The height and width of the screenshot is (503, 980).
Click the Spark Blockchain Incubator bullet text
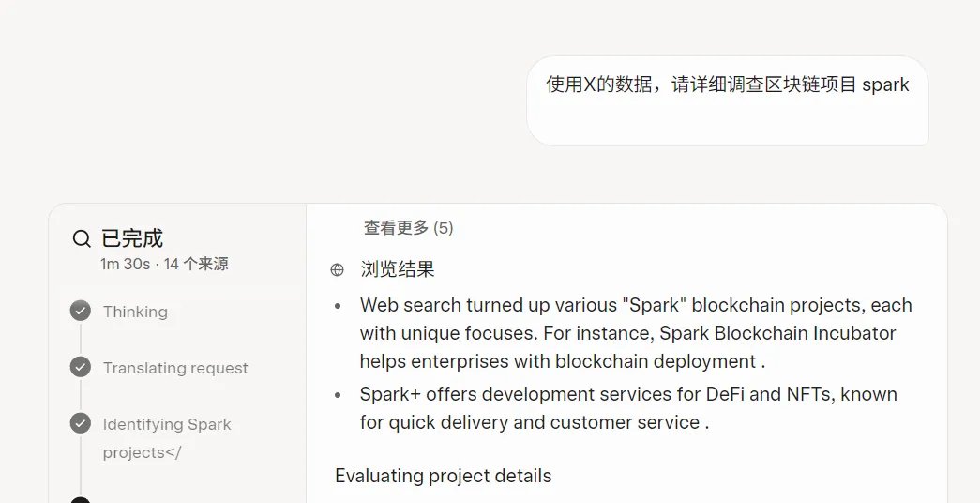click(636, 333)
